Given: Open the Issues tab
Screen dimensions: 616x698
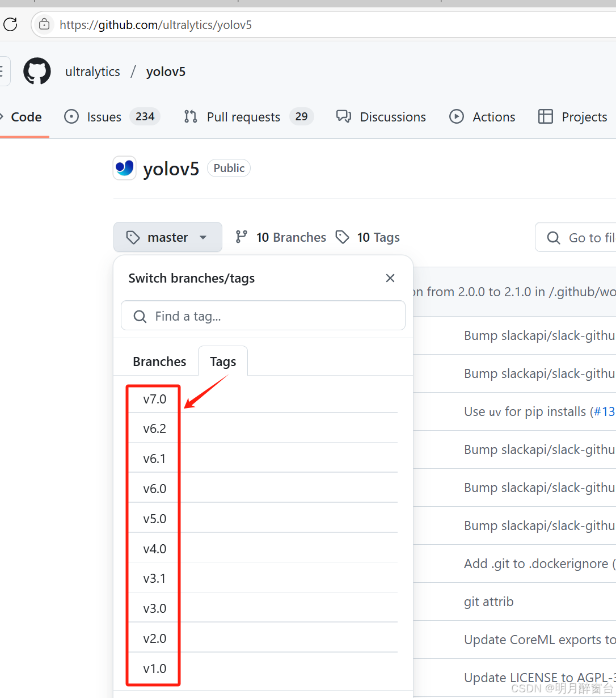Looking at the screenshot, I should (x=112, y=117).
